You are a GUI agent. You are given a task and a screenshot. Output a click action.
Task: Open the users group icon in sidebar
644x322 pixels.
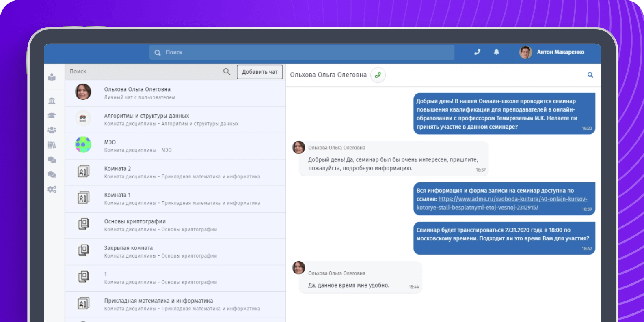(x=52, y=130)
